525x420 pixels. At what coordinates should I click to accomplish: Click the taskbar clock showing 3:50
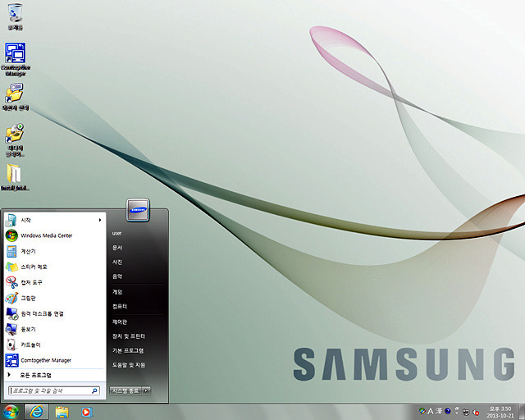[x=500, y=412]
